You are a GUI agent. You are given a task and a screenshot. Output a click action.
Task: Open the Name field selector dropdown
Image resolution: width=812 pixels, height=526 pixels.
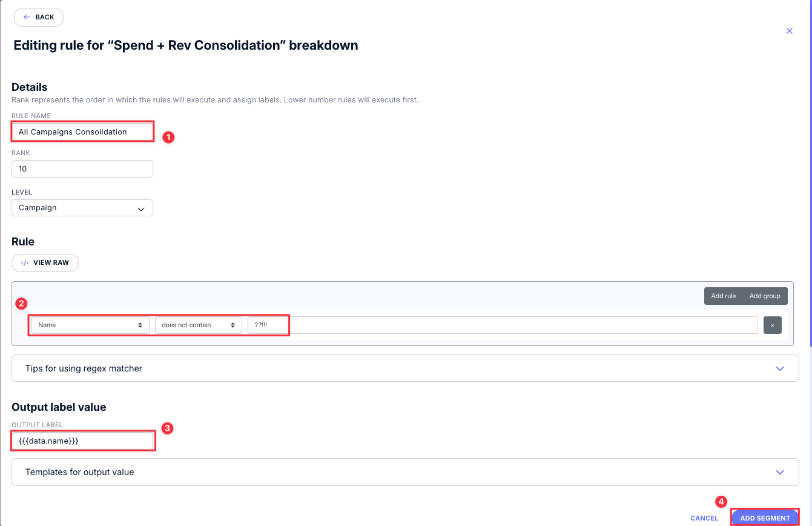point(90,325)
